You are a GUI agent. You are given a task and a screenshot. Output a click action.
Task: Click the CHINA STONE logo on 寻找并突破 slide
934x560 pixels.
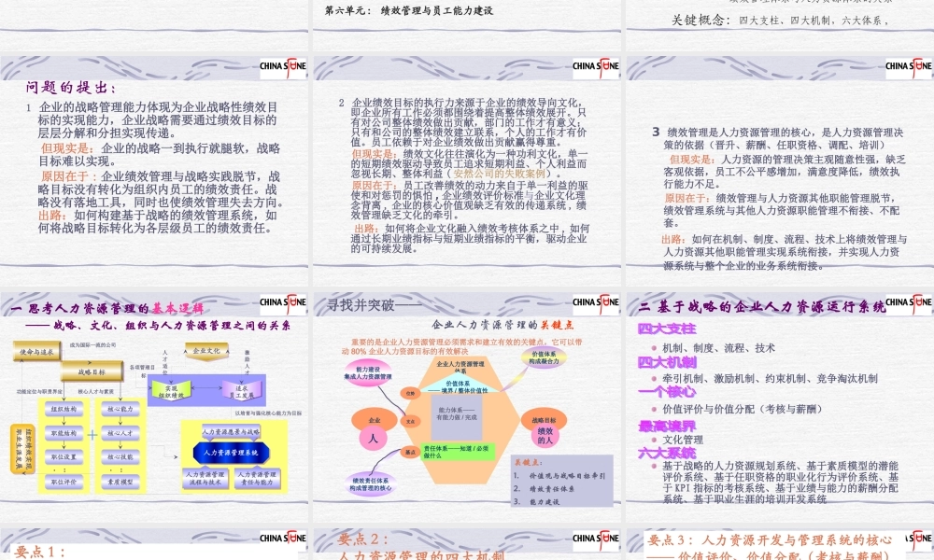point(596,302)
